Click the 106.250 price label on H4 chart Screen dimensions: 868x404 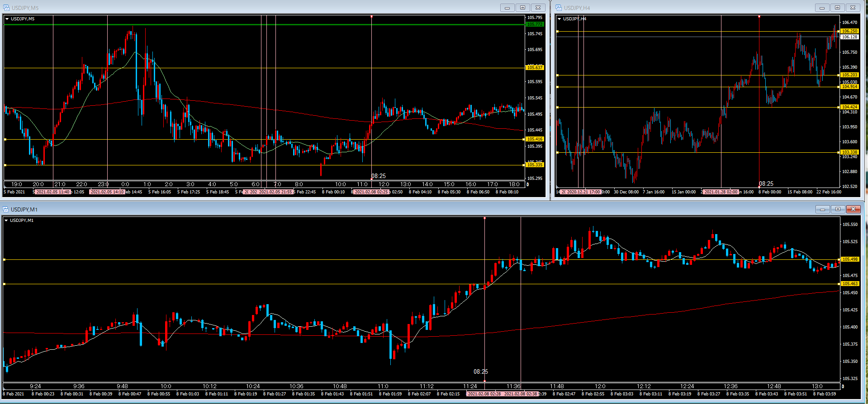point(849,31)
